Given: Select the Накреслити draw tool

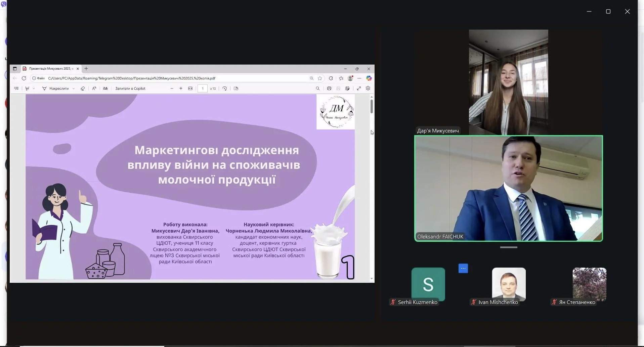Looking at the screenshot, I should click(55, 88).
